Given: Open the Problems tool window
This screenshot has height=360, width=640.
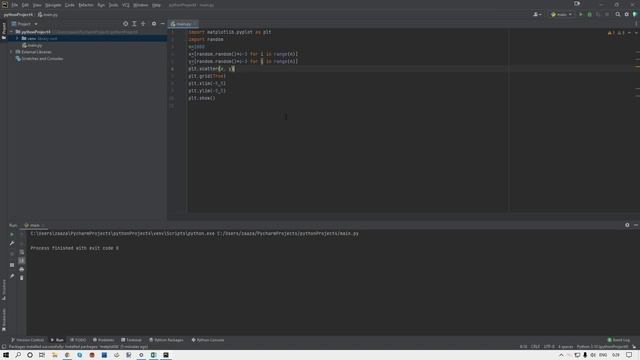Looking at the screenshot, I should (x=104, y=340).
